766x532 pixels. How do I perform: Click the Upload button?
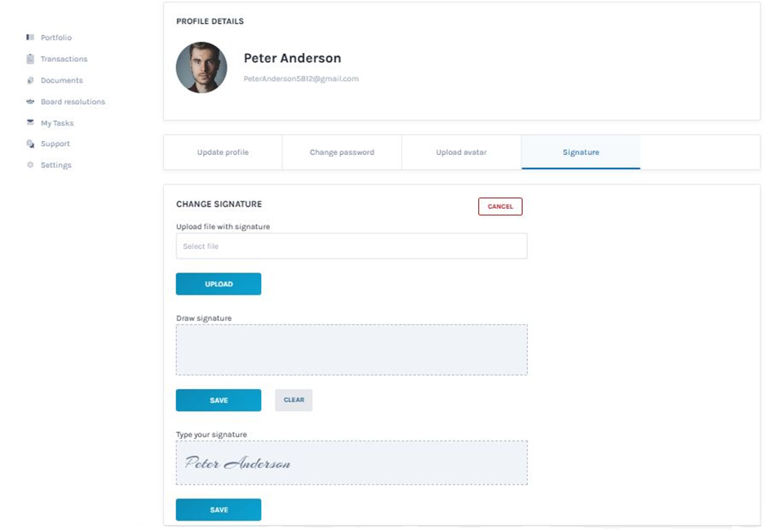coord(219,284)
